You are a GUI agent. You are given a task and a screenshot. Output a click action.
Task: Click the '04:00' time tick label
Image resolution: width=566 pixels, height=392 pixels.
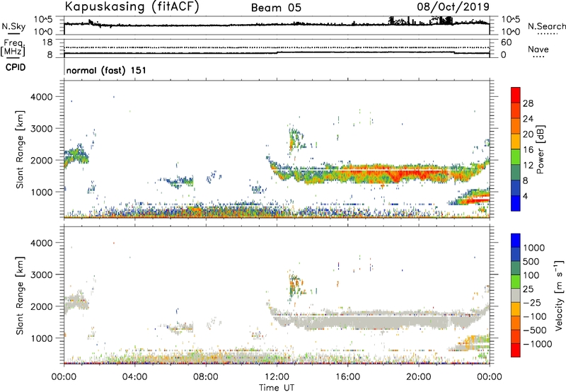pos(135,377)
